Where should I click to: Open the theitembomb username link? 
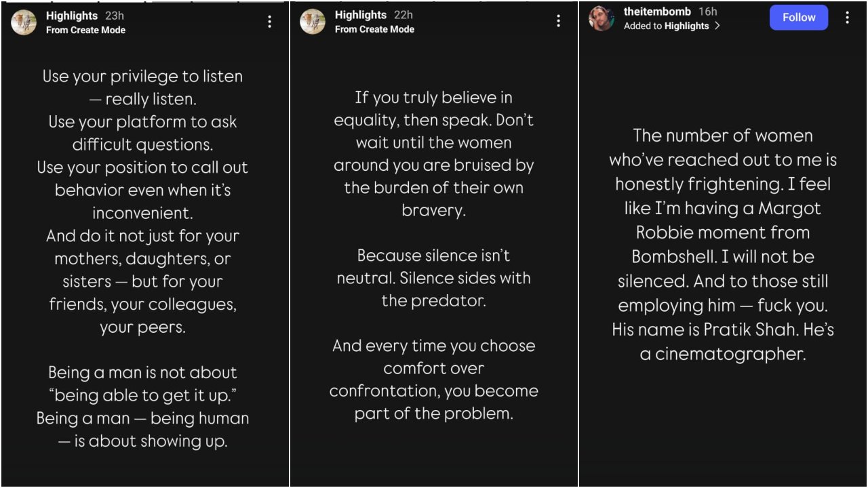657,12
